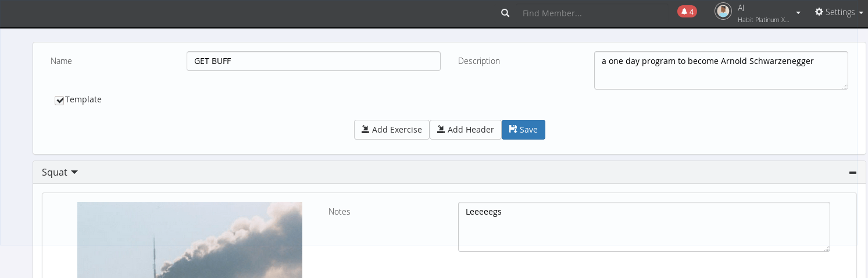Open the Al account dropdown arrow
The height and width of the screenshot is (278, 868).
point(798,13)
